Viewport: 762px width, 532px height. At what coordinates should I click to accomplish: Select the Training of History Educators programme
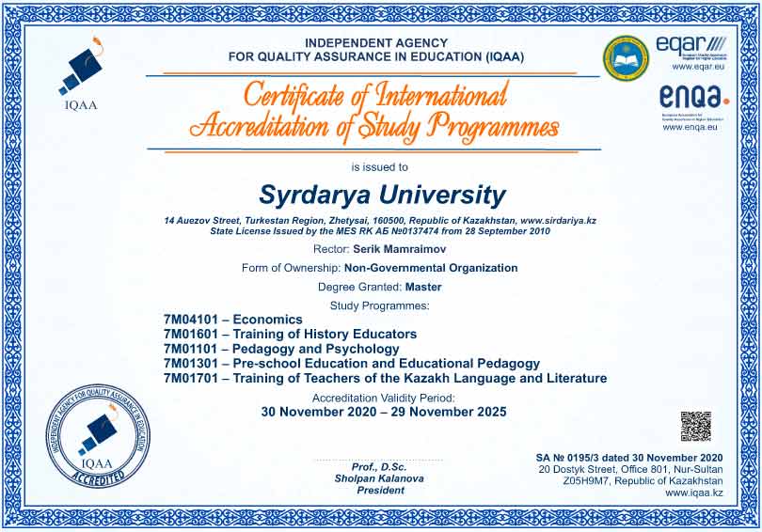pos(290,334)
